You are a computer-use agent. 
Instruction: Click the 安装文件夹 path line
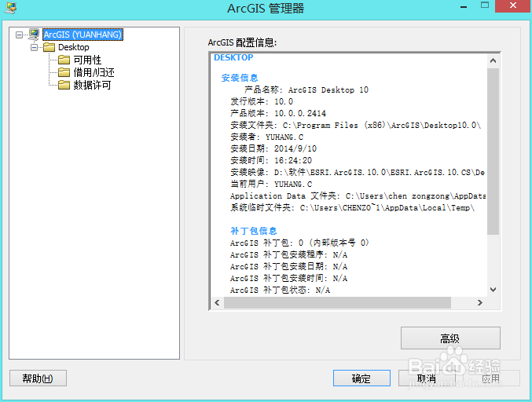[355, 126]
